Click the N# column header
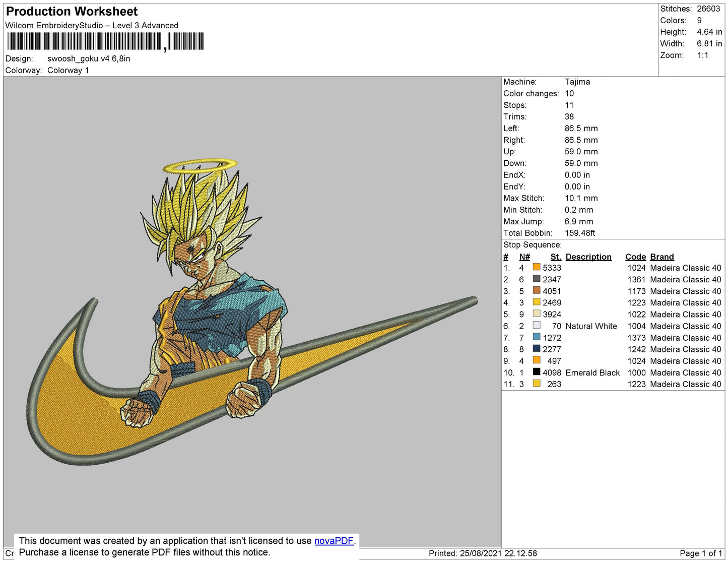Viewport: 728px width, 563px height. click(x=524, y=257)
